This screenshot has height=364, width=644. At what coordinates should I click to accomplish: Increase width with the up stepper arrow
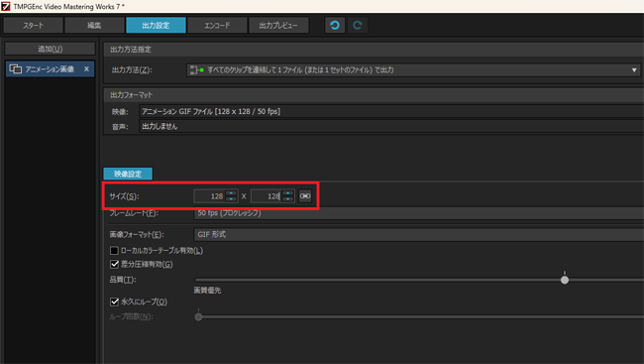coord(231,192)
